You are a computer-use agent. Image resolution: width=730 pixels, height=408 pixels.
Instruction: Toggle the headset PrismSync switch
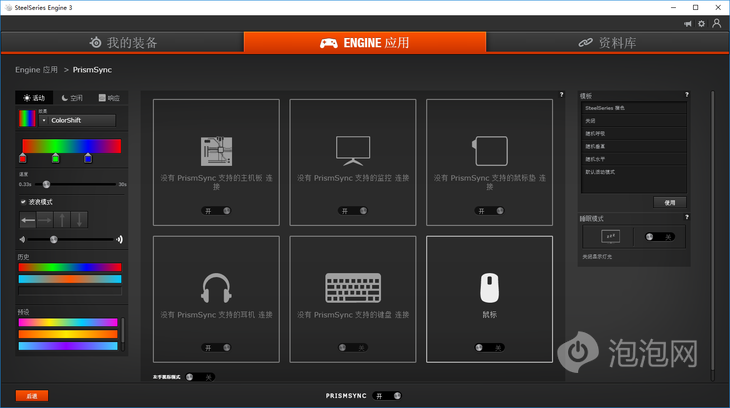[x=216, y=348]
